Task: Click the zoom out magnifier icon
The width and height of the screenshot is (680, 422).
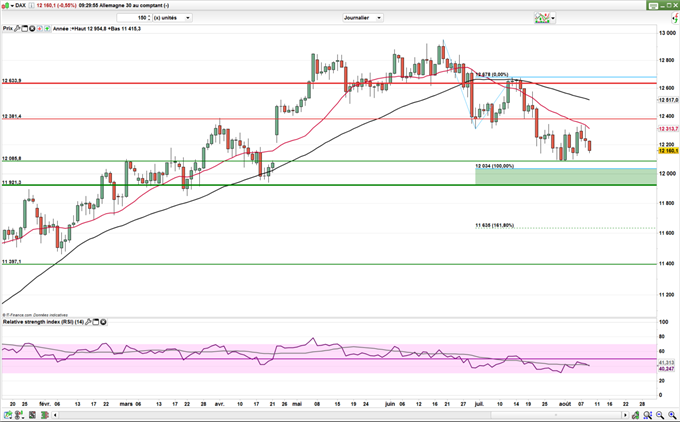Action: [660, 415]
